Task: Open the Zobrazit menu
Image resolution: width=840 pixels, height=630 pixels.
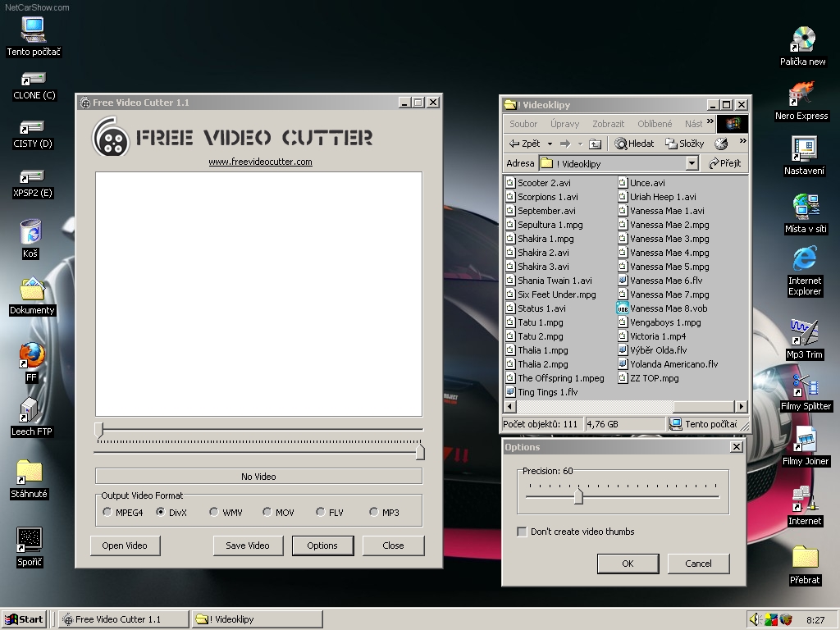Action: [x=608, y=124]
